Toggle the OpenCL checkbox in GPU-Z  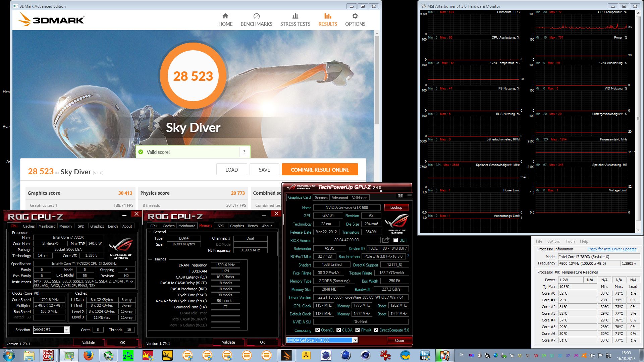318,330
